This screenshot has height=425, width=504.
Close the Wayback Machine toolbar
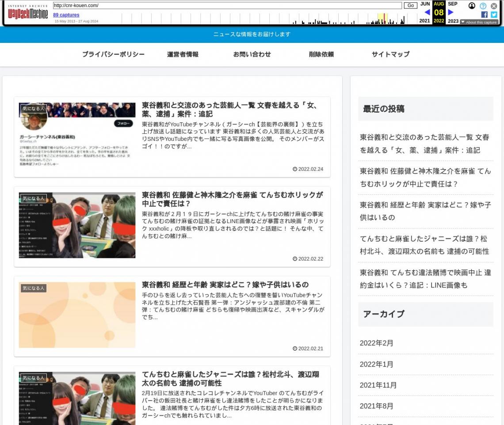click(x=494, y=6)
